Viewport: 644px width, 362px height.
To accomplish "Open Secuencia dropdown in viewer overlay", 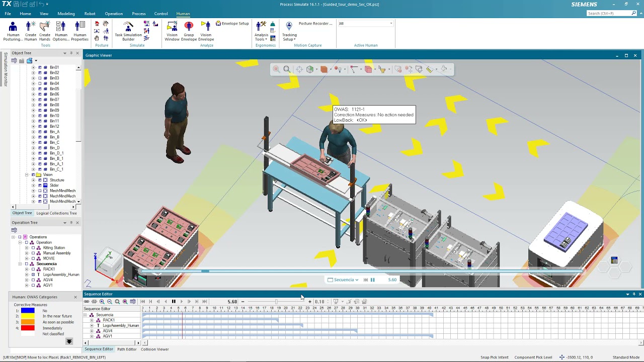I will (x=343, y=280).
